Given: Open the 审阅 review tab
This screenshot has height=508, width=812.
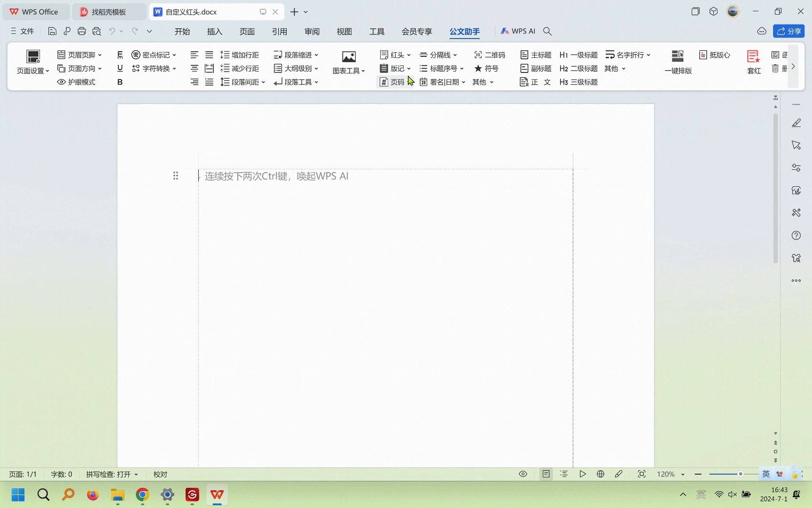Looking at the screenshot, I should (312, 32).
